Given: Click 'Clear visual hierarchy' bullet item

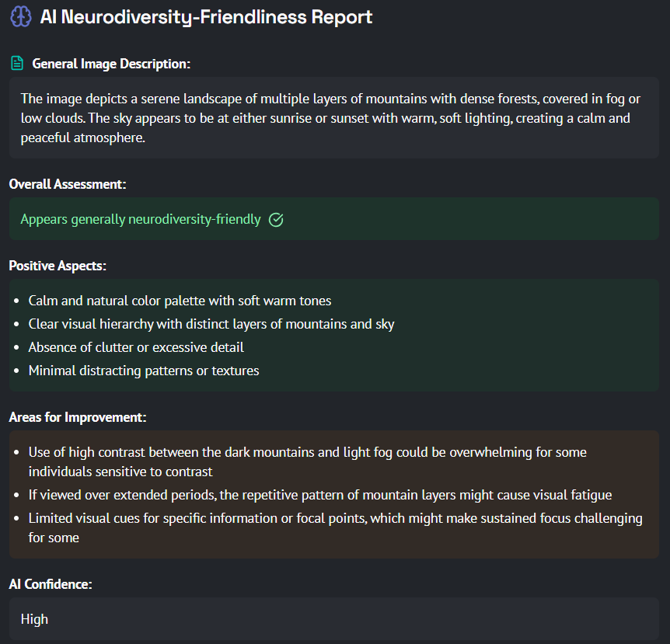Looking at the screenshot, I should [x=211, y=324].
